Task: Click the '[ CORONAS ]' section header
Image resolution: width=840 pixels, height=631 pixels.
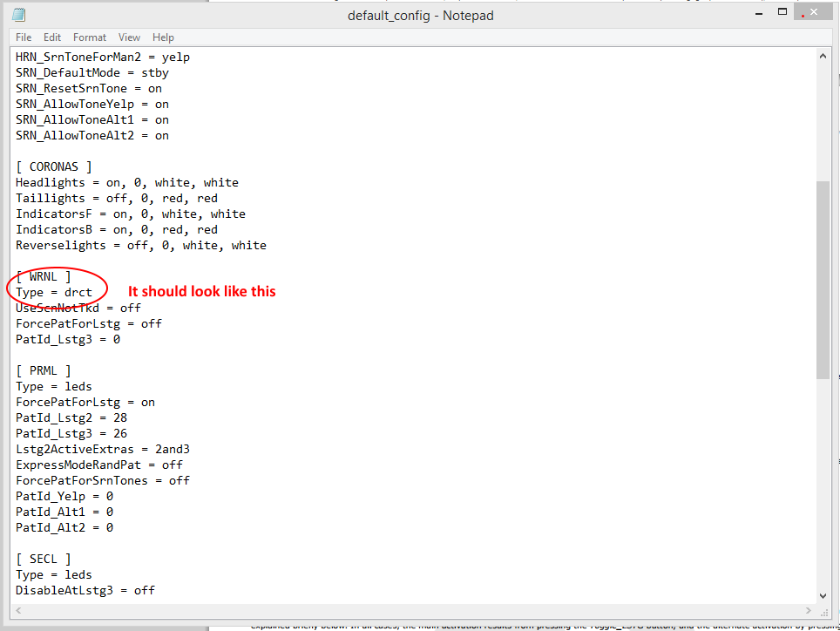Action: pyautogui.click(x=53, y=167)
